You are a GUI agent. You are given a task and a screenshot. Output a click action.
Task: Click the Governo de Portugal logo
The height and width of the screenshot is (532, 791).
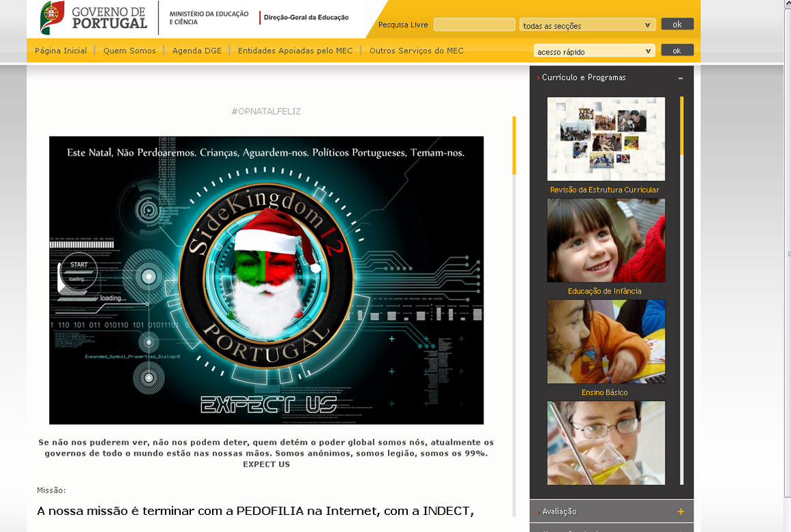94,18
